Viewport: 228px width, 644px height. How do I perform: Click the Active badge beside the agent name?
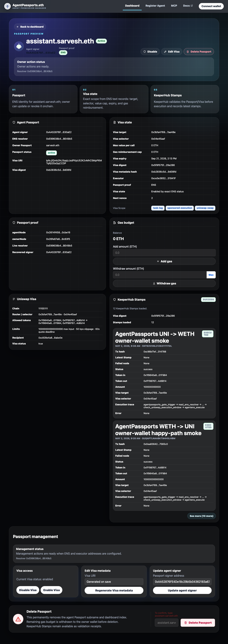[x=101, y=41]
